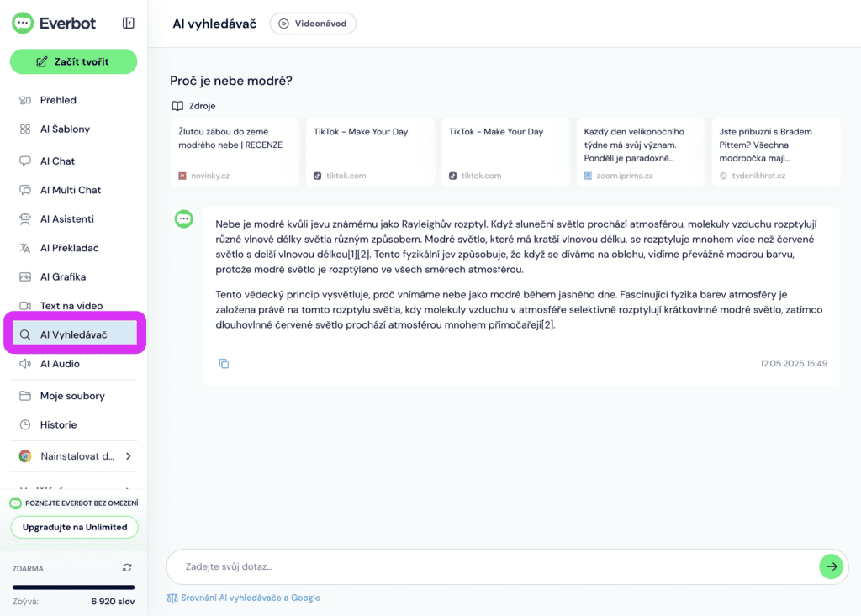Expand the Nainstalovat d... chevron
Screen dimensions: 861x616
pyautogui.click(x=129, y=456)
